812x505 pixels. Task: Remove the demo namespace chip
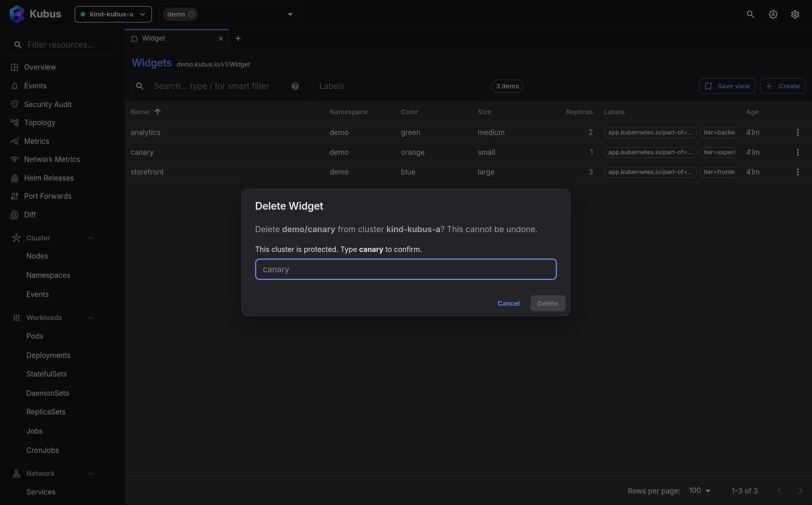pyautogui.click(x=191, y=14)
